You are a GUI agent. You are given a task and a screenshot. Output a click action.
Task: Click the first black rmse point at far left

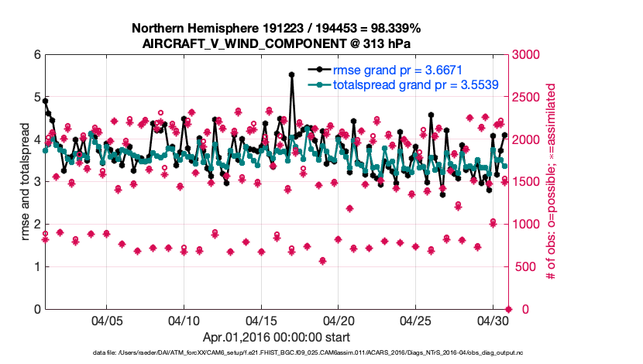(x=45, y=101)
